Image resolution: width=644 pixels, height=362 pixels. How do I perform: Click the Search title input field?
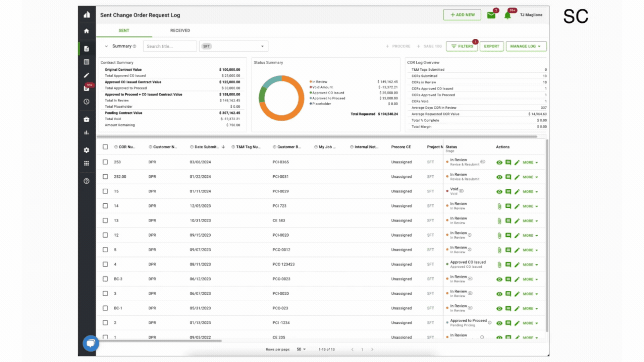[170, 46]
